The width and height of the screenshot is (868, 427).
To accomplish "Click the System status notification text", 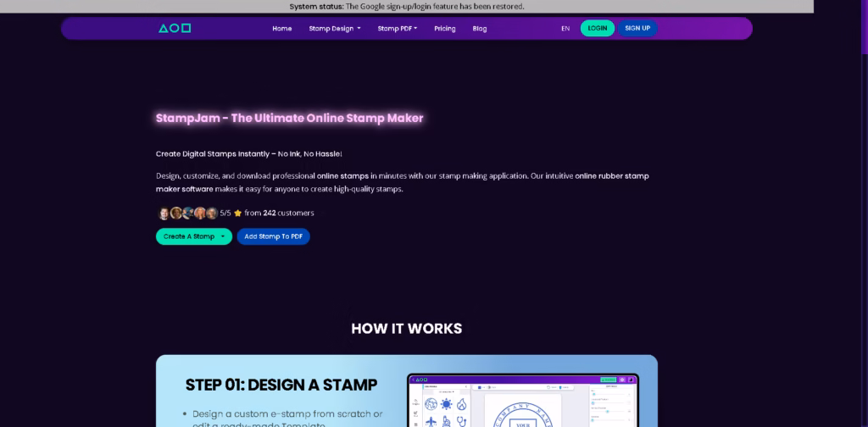I will (x=407, y=7).
